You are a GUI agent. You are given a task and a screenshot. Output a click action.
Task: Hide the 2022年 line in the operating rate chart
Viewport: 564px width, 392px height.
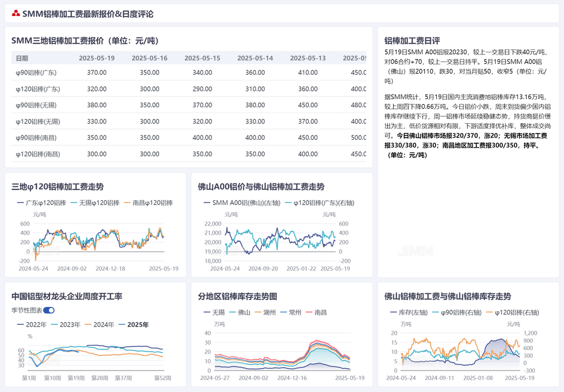(32, 325)
